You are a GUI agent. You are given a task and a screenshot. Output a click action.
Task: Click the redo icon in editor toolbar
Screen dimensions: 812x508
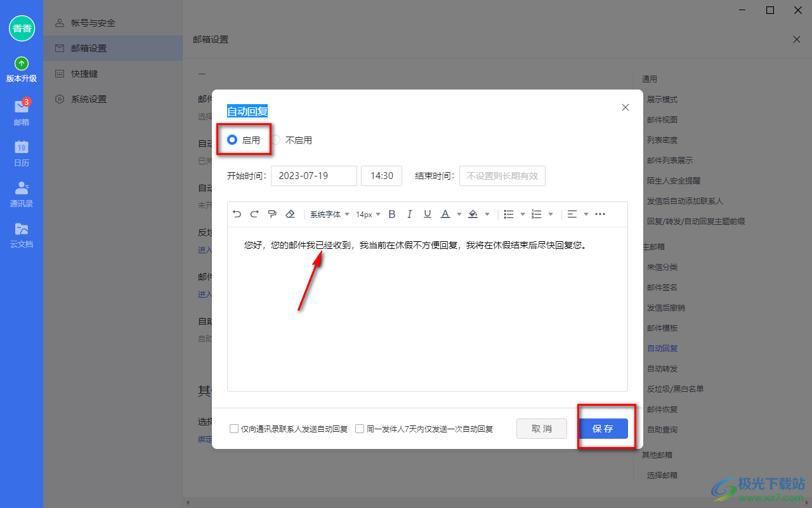click(254, 214)
